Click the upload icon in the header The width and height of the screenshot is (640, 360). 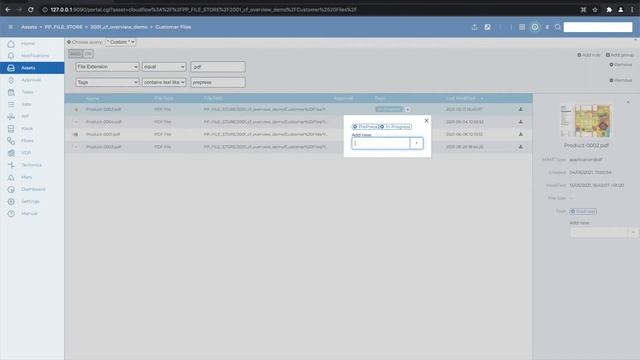[x=474, y=27]
